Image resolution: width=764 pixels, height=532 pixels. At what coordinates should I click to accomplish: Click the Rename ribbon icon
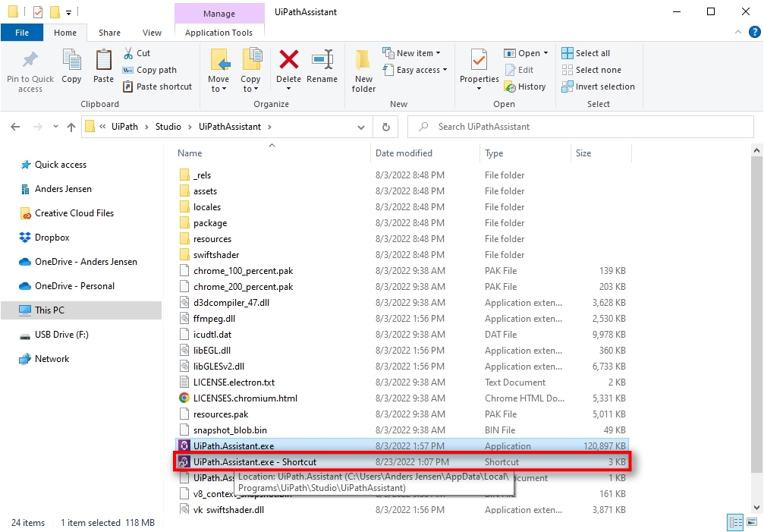coord(322,60)
